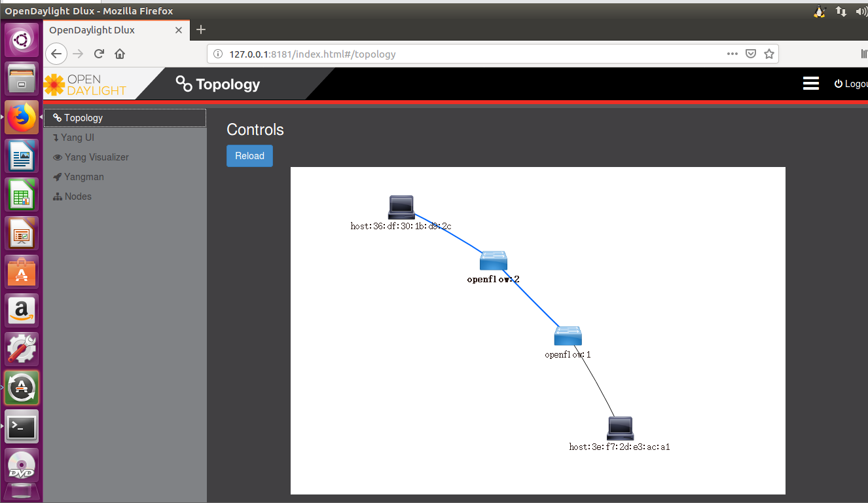Select host 36:df:30:1b:d8:2c computer icon
The image size is (868, 503).
pyautogui.click(x=401, y=207)
